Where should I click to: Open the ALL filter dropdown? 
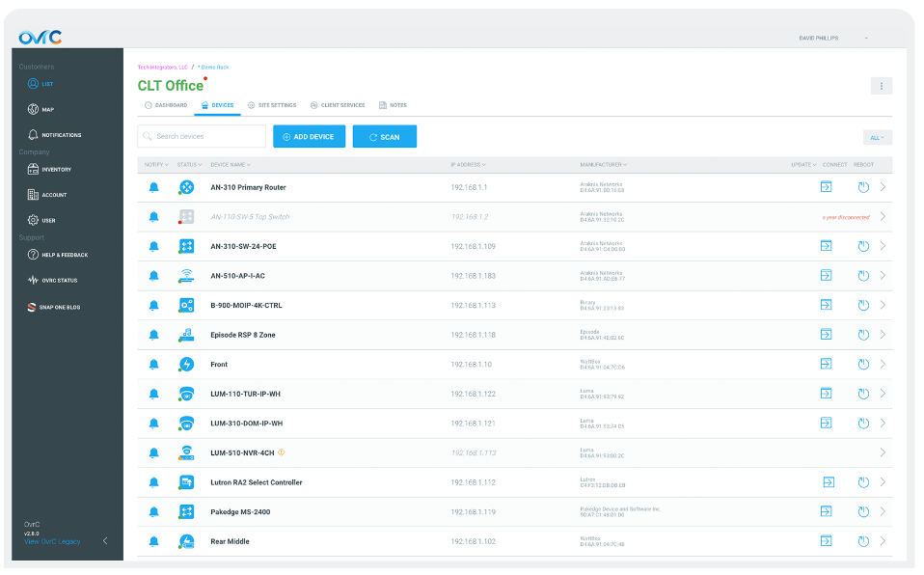point(877,138)
